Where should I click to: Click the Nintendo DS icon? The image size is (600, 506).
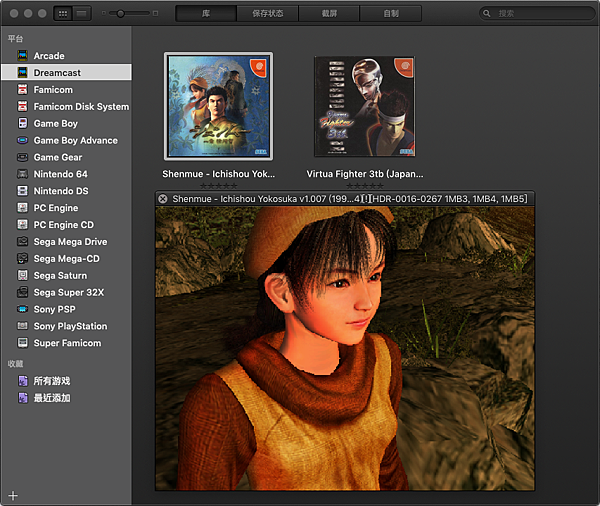pyautogui.click(x=23, y=191)
